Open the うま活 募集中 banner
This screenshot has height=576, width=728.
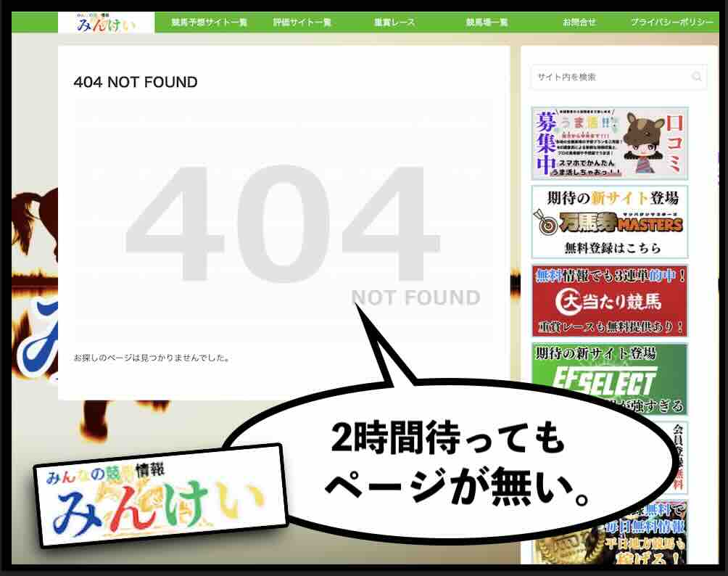[609, 143]
